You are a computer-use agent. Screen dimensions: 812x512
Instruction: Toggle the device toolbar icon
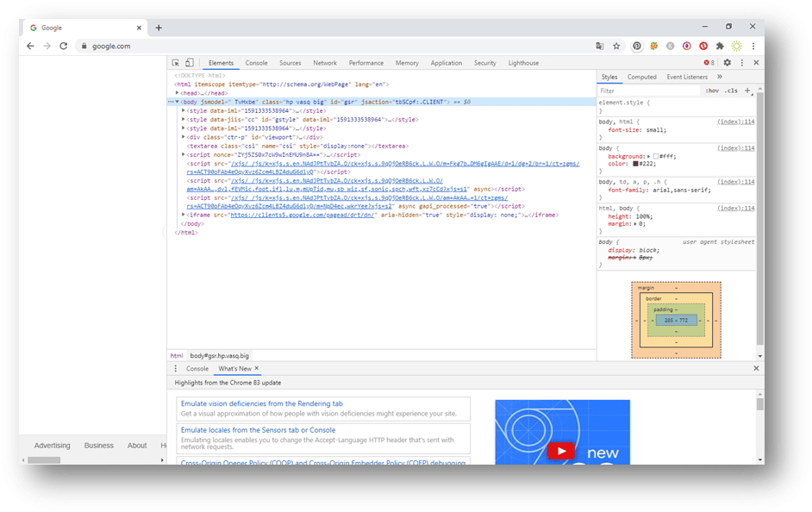click(190, 63)
